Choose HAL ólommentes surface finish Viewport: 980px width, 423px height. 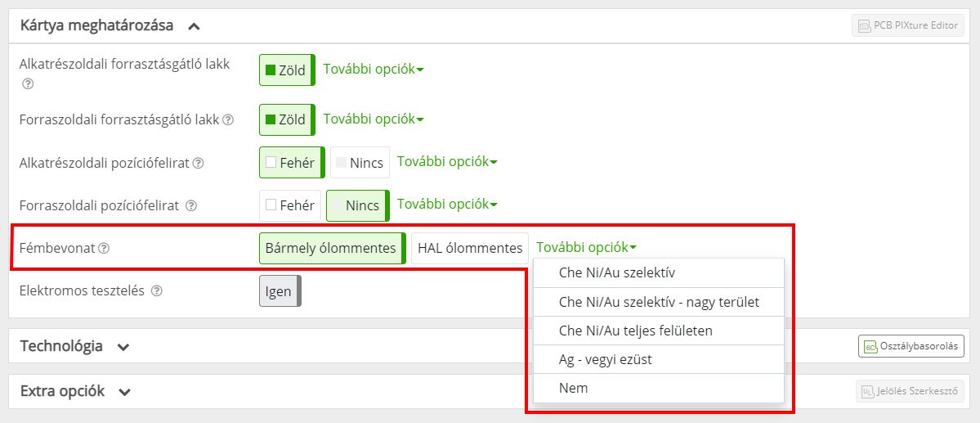click(x=470, y=248)
